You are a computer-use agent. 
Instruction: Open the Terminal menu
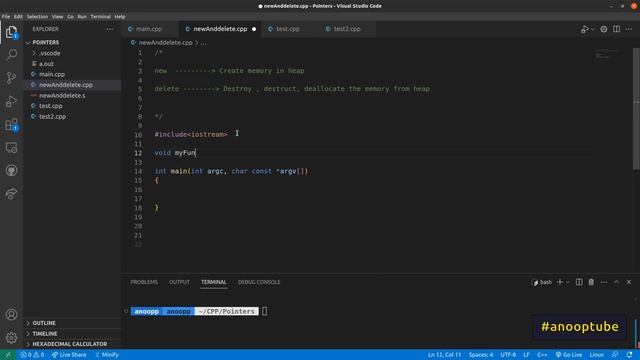coord(100,17)
